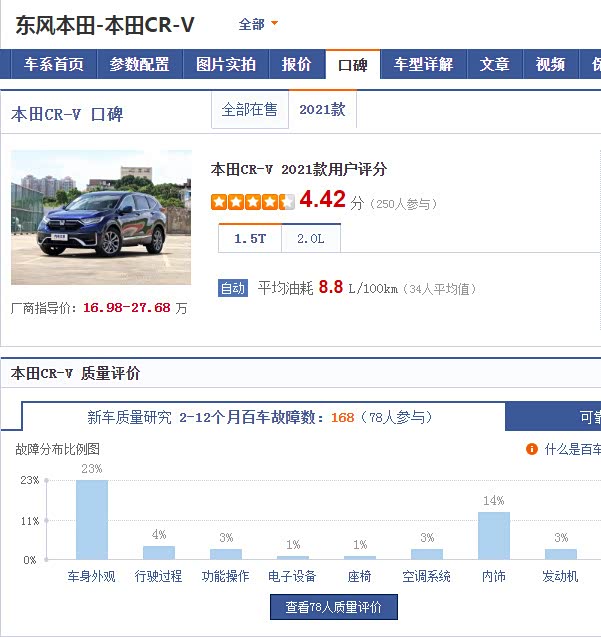Click the 行驶过程 axis label
This screenshot has height=638, width=601.
click(x=158, y=576)
